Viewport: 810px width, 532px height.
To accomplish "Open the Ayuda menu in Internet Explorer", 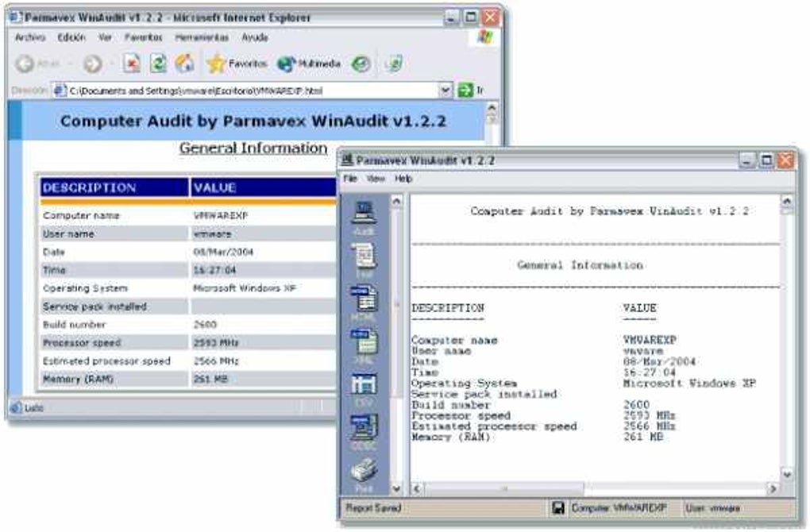I will tap(255, 37).
